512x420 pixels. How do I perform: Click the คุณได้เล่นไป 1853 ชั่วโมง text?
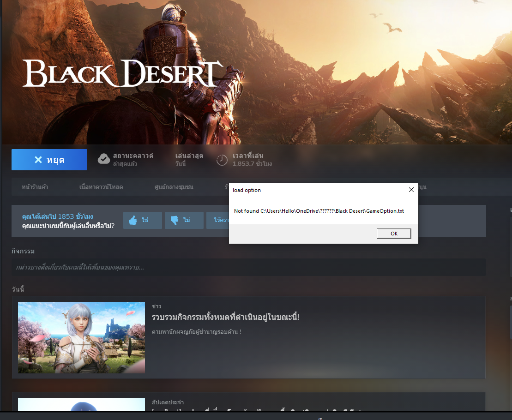click(57, 216)
